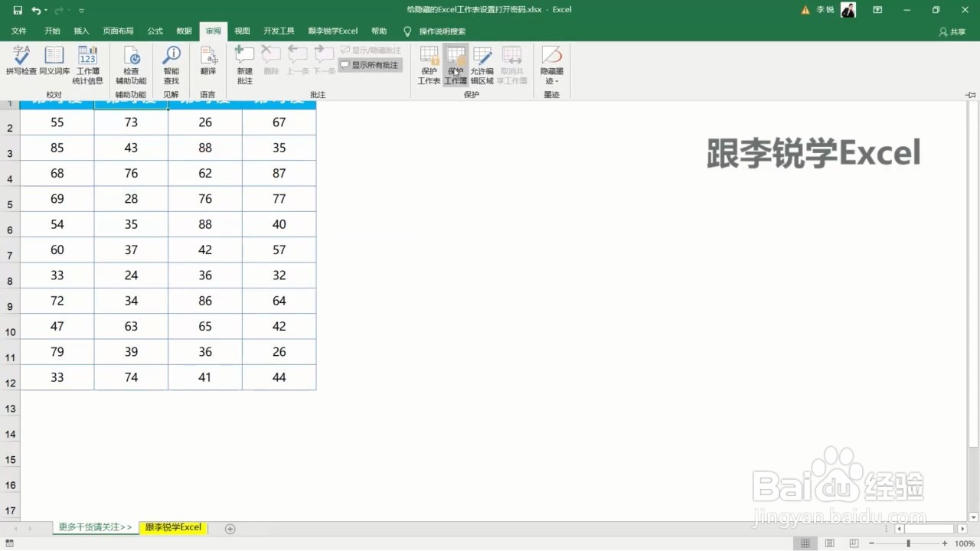The image size is (980, 551).
Task: Open the undo history dropdown arrow
Action: (46, 10)
